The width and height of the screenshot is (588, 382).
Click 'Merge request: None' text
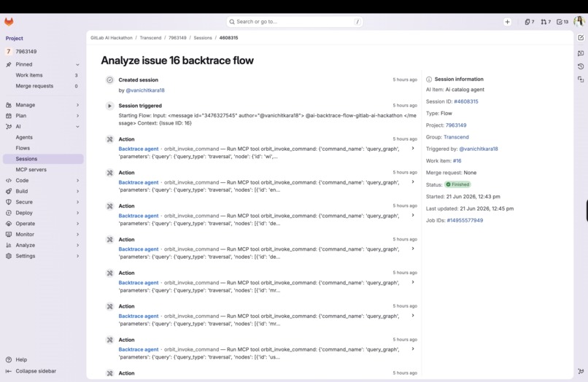(x=451, y=173)
